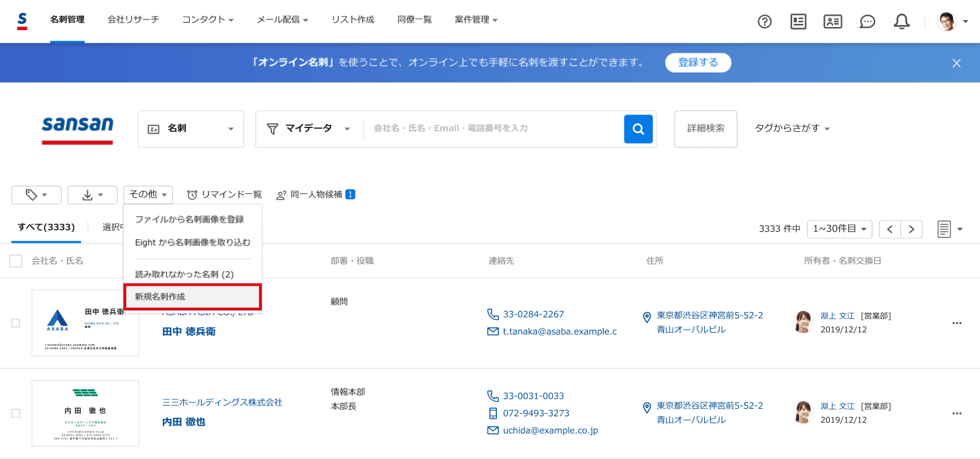This screenshot has height=459, width=980.
Task: Click phone icon beside 33-0284-2267
Action: click(x=493, y=314)
